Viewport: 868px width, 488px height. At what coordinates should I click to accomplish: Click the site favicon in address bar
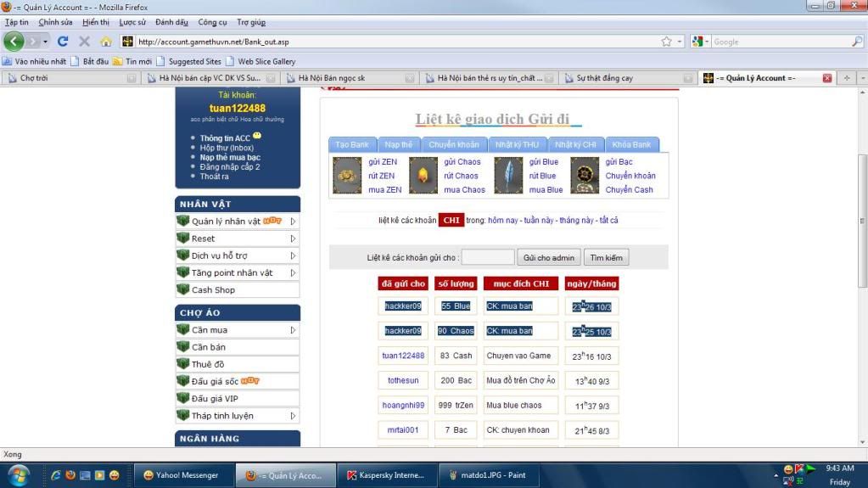coord(127,42)
